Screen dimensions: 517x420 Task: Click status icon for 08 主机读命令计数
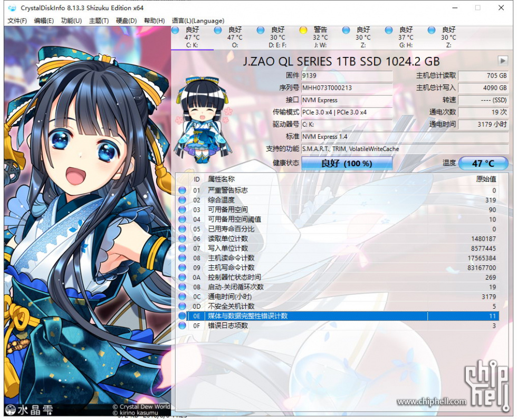(x=182, y=258)
